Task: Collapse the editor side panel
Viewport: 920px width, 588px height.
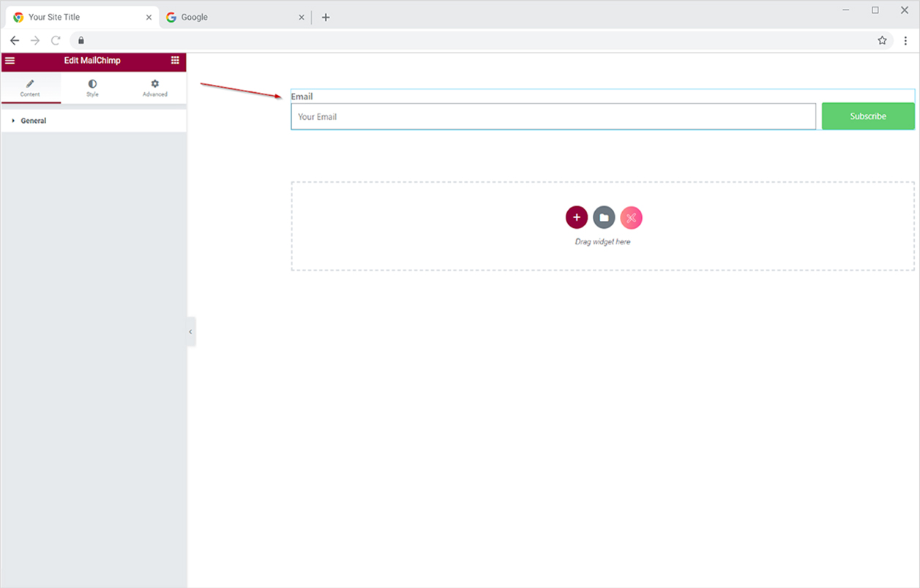Action: pos(190,331)
